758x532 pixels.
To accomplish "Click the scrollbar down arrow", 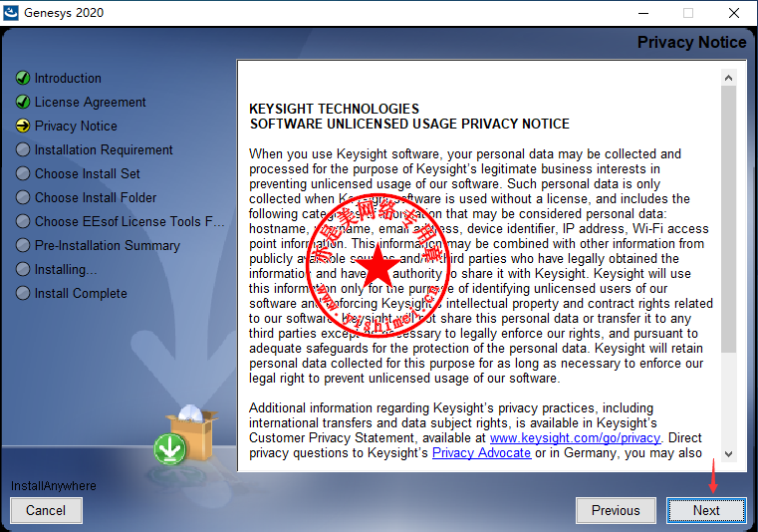I will point(728,453).
